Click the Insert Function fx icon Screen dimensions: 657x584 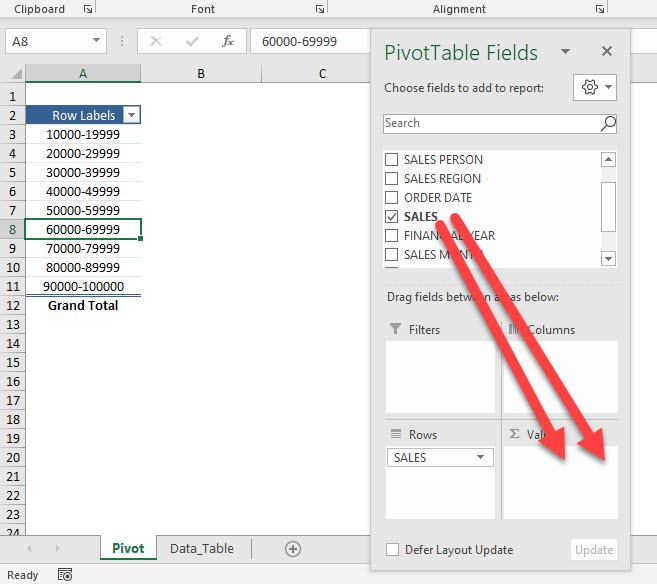(x=228, y=41)
